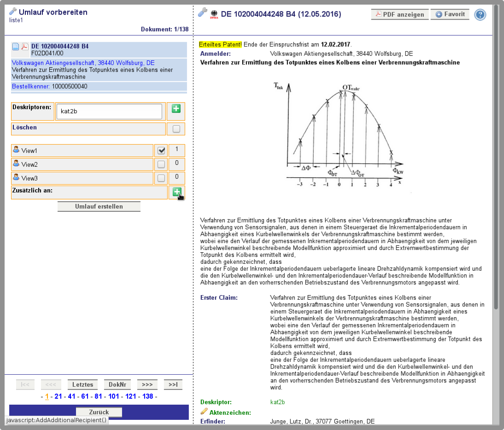
Task: Click the Umlauf vorbereiten heading
Action: [53, 12]
